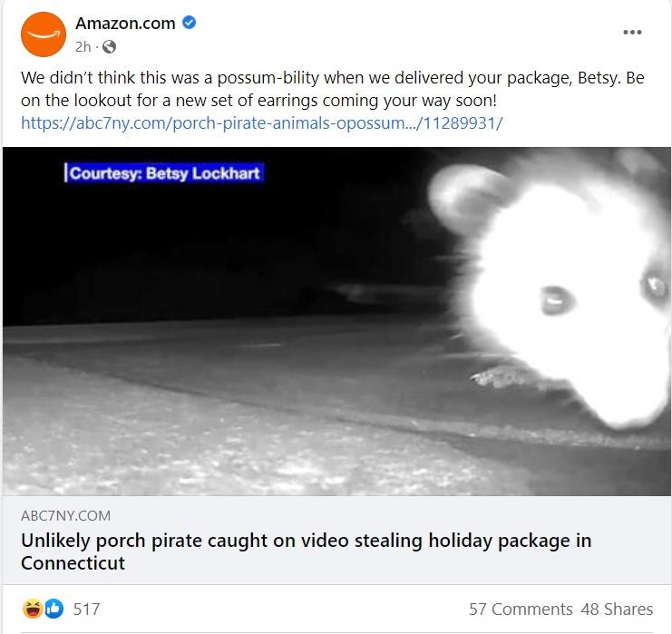The height and width of the screenshot is (634, 672).
Task: Click the link preview card footer area
Action: (336, 540)
